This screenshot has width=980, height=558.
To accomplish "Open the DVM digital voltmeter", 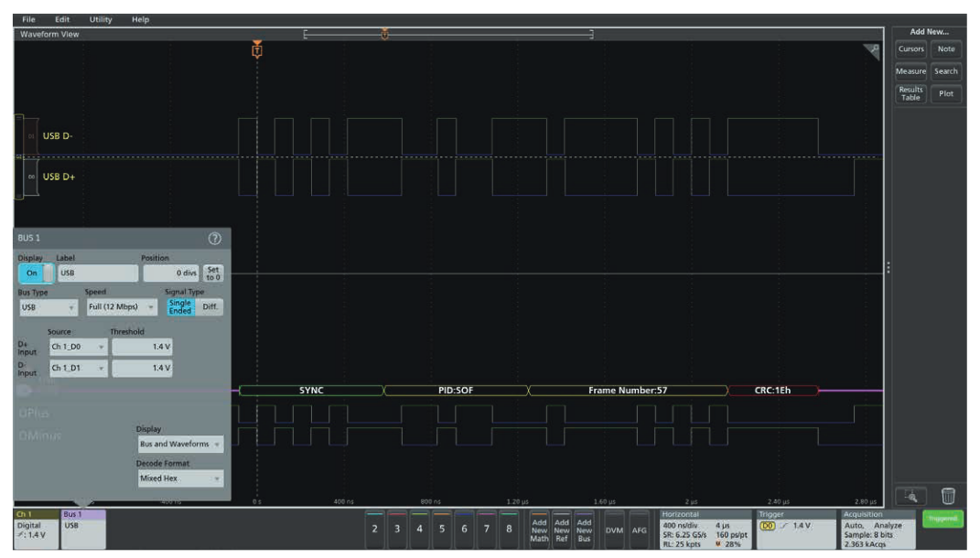I will pyautogui.click(x=614, y=530).
